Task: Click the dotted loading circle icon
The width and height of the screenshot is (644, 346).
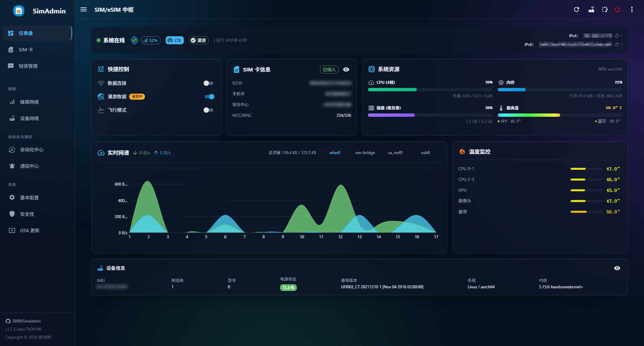Action: [605, 10]
